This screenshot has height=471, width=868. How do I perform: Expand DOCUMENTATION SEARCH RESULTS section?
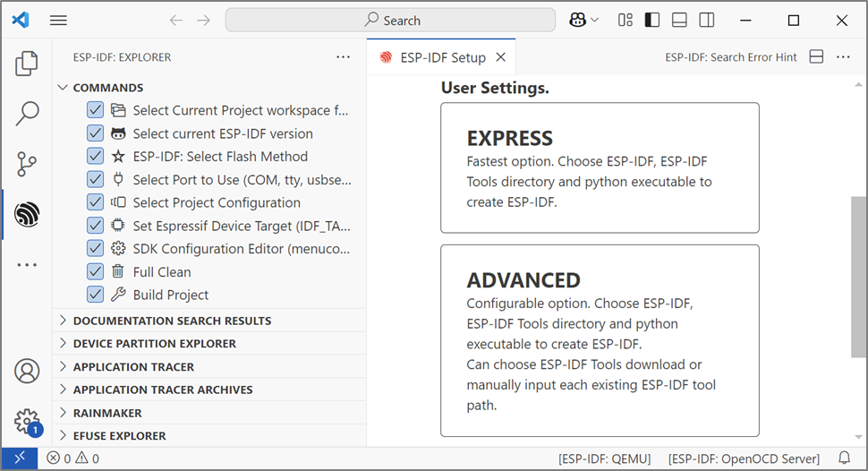point(209,321)
